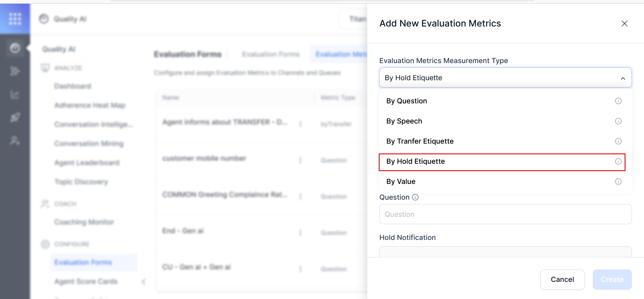Viewport: 644px width, 299px height.
Task: Open the Dashboard sidebar item
Action: click(x=73, y=86)
